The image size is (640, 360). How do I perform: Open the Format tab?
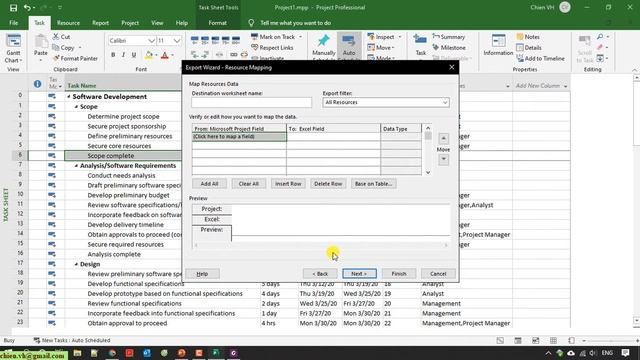(218, 23)
